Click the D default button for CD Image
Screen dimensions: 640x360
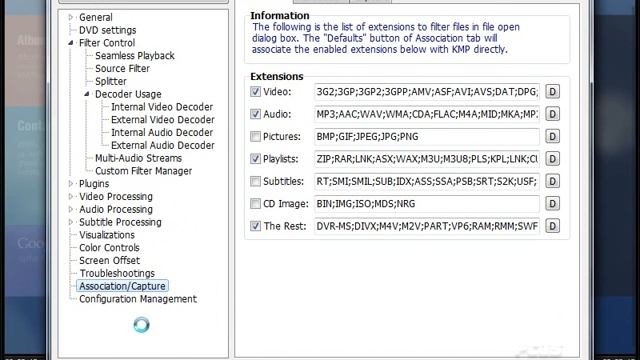click(552, 203)
